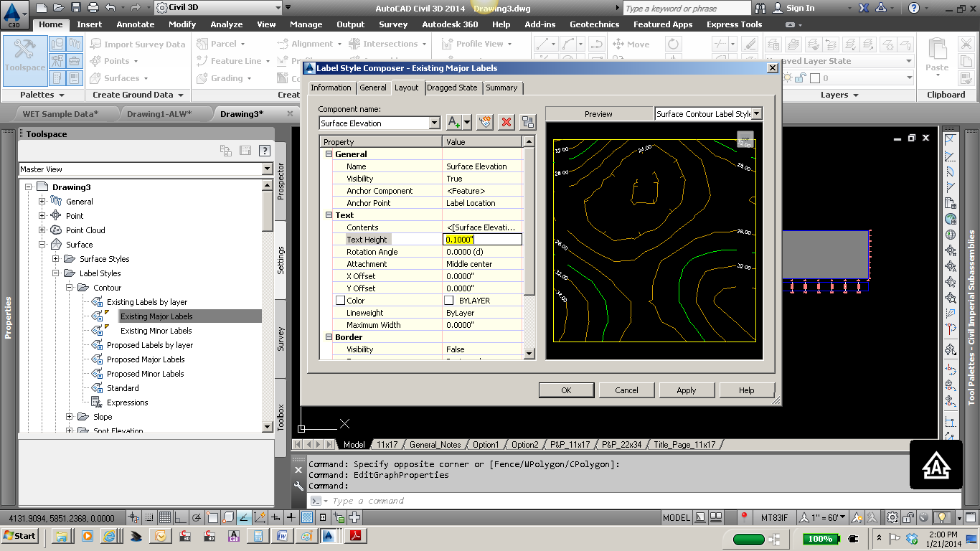Open the workspace switching gear icon
The height and width of the screenshot is (551, 980).
[892, 517]
